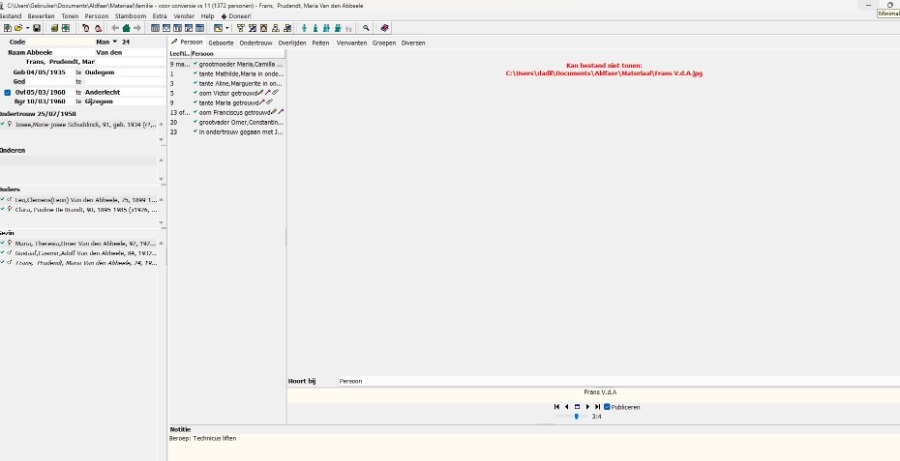Open the Stamboom menu
Image resolution: width=900 pixels, height=461 pixels.
click(130, 17)
